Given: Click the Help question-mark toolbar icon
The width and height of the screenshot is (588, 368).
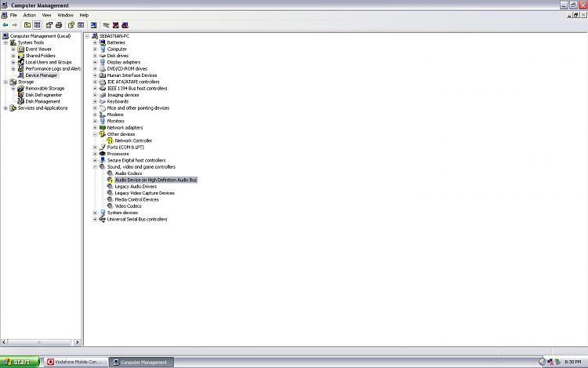Looking at the screenshot, I should (x=71, y=25).
